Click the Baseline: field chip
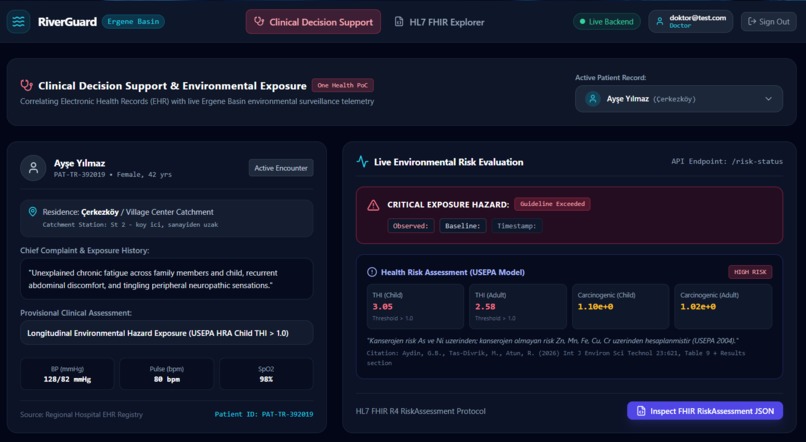Screen dimensions: 806x442 tap(463, 226)
